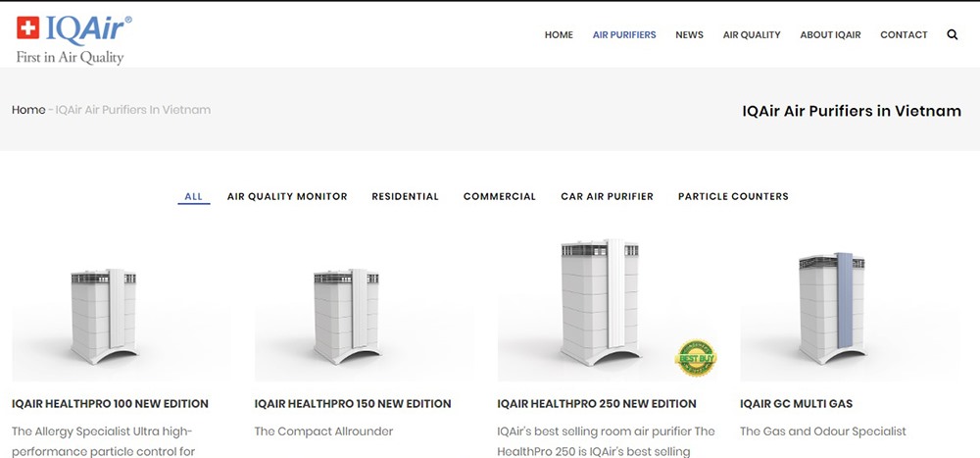Go to HOME in navigation
Screen dimensions: 980x458
pyautogui.click(x=559, y=35)
